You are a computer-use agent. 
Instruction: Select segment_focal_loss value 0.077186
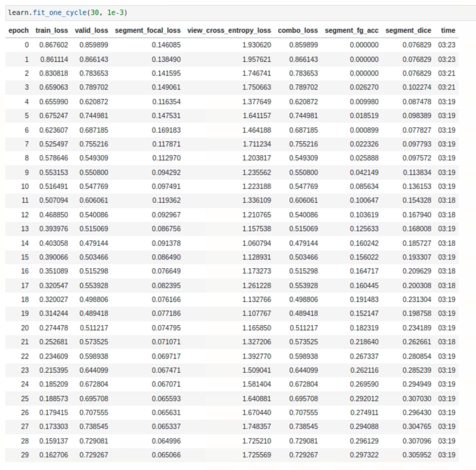166,313
